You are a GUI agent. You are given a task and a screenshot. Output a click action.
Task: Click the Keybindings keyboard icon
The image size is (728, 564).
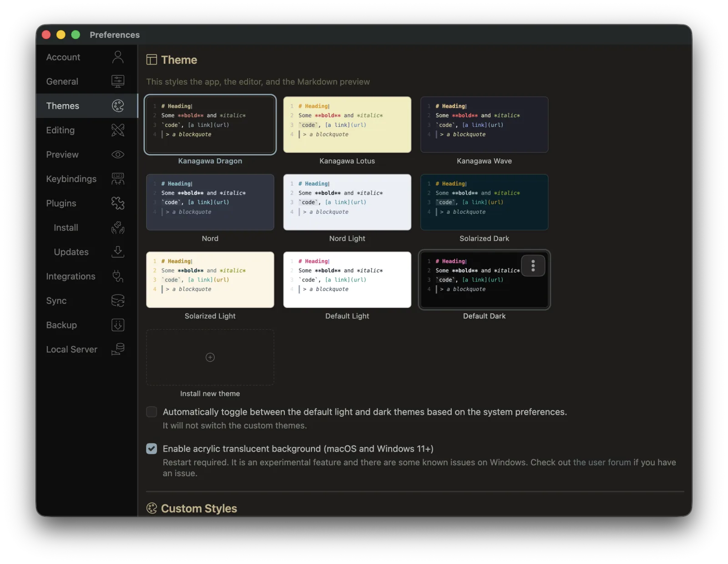118,179
